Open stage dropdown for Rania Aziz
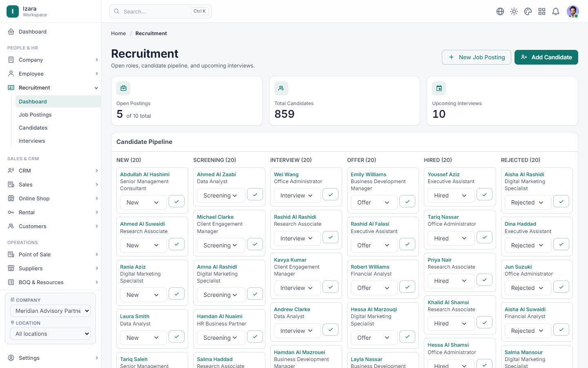Screen dimensions: 588x368 [143, 295]
